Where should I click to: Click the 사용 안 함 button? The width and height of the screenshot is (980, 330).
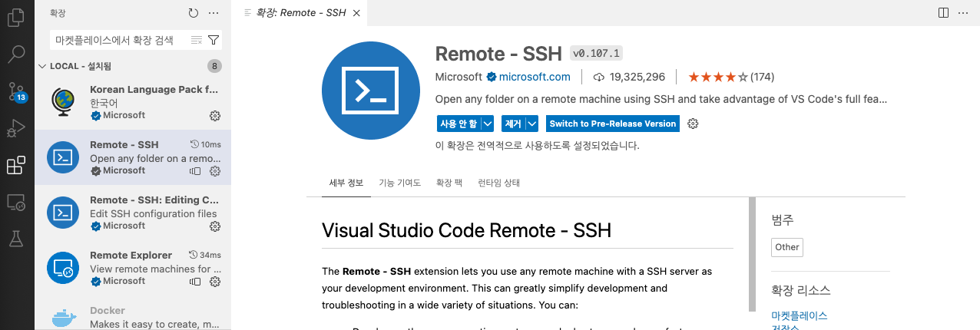pos(458,124)
